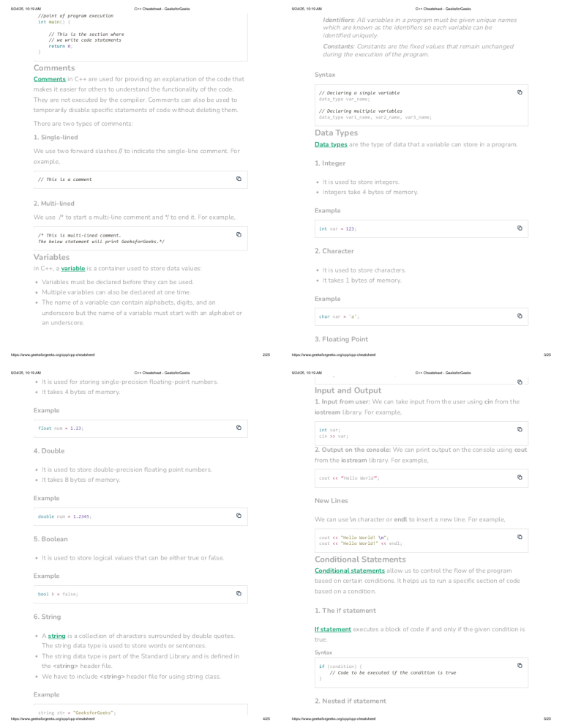The image size is (562, 728).
Task: Copy the new lines endl code block
Action: 520,537
